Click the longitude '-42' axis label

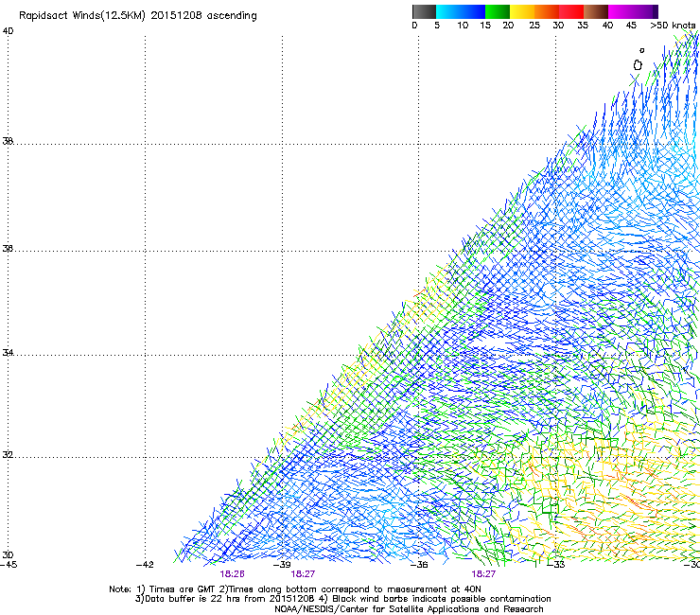click(145, 565)
